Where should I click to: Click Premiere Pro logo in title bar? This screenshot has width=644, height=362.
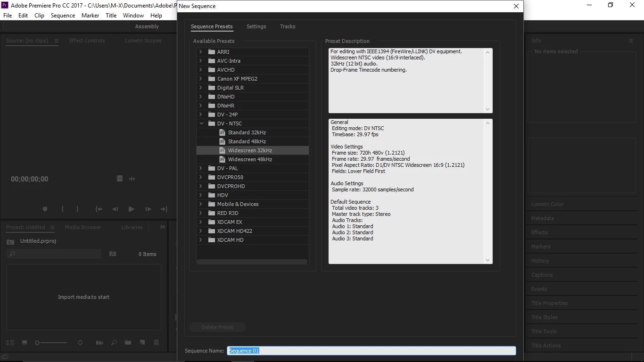5,5
